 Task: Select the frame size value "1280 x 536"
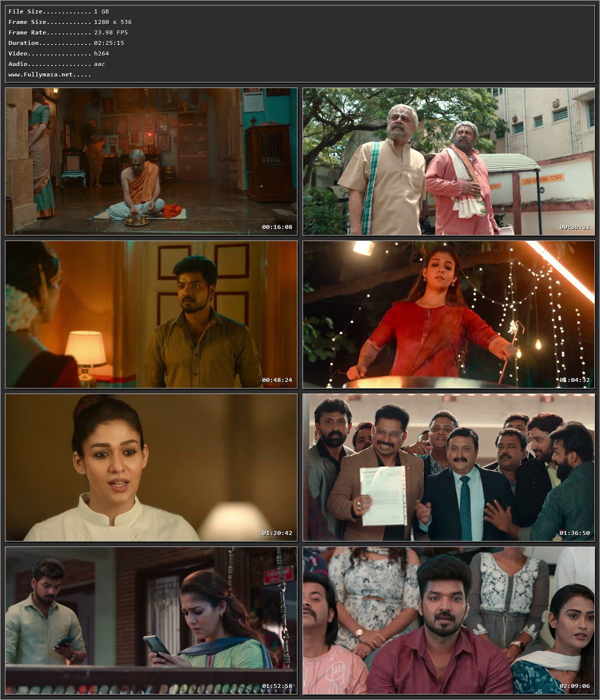tap(113, 22)
